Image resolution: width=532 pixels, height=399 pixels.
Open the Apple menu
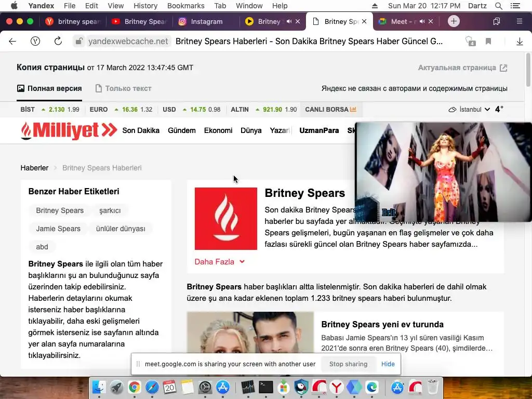pos(14,6)
